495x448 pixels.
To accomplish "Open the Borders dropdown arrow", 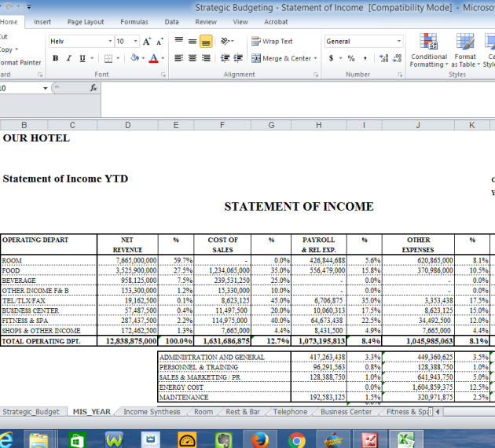I will [x=118, y=58].
